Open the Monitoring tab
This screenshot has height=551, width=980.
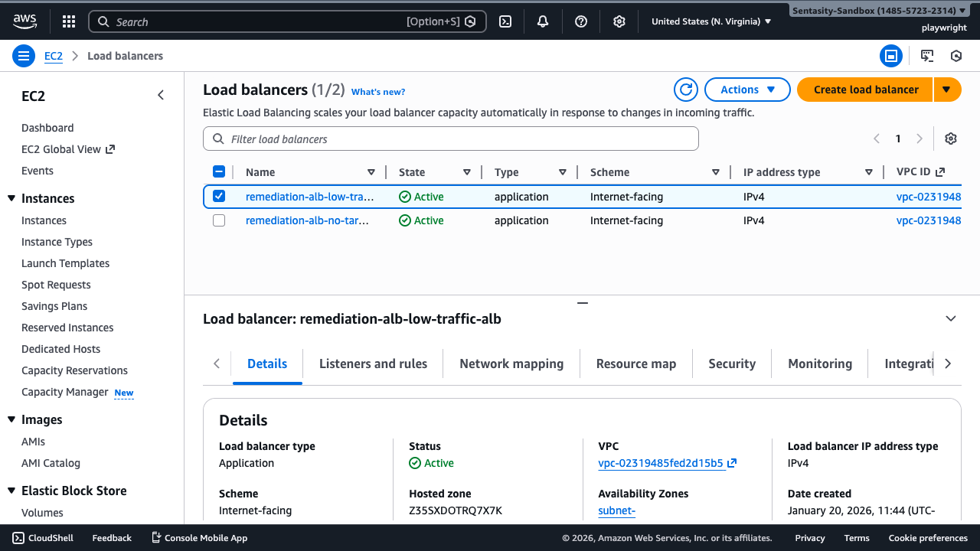(x=819, y=364)
